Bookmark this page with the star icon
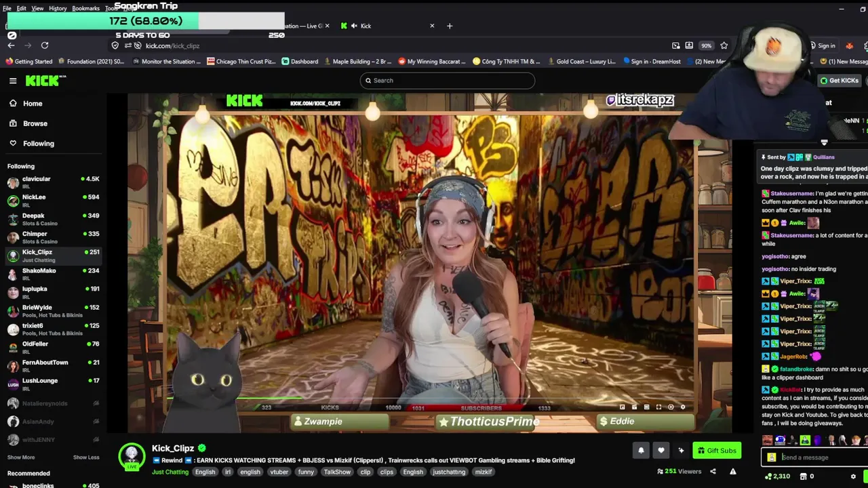The image size is (868, 488). pos(724,45)
